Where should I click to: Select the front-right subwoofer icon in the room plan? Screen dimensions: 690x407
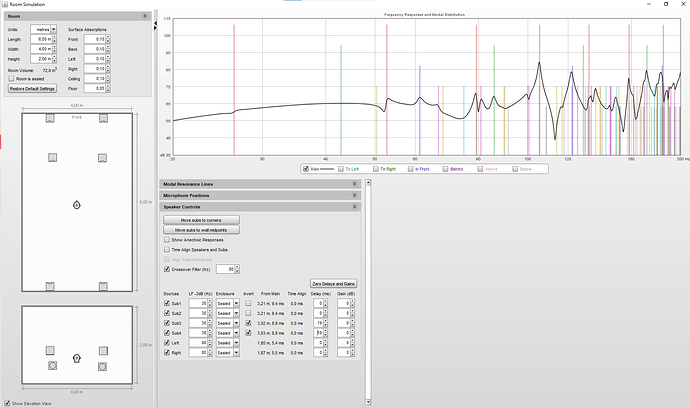click(103, 118)
